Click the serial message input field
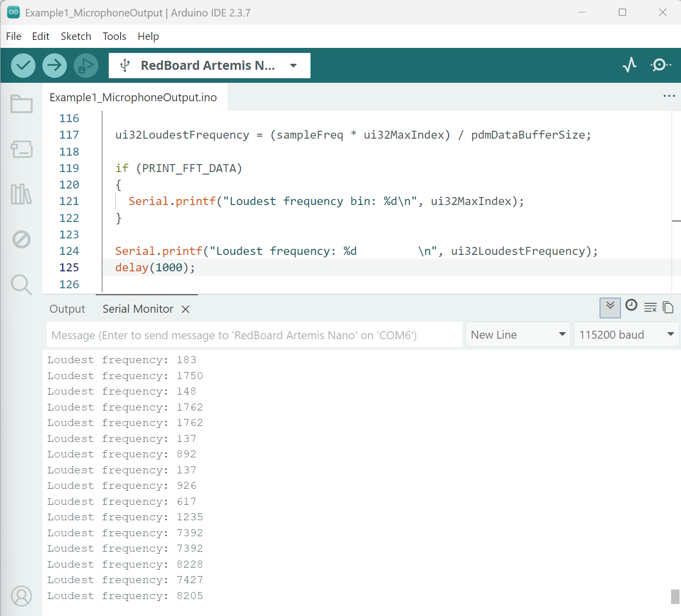The height and width of the screenshot is (616, 681). (x=254, y=335)
